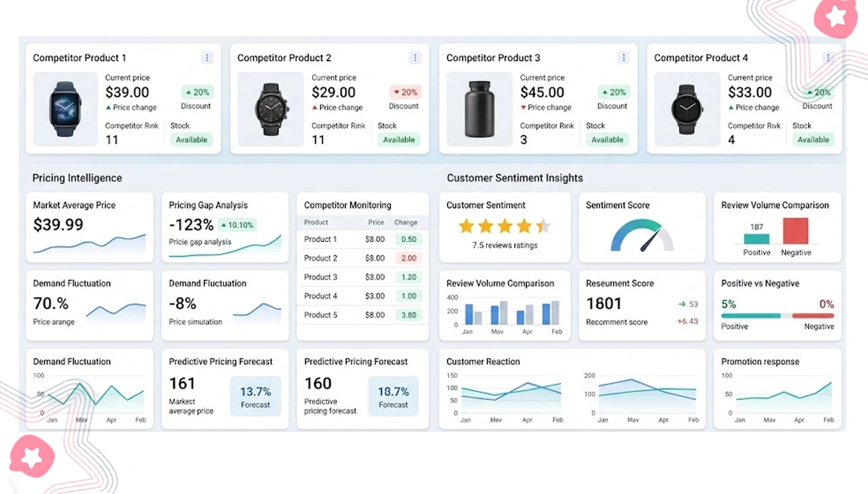Click the Sentiment Score gauge
The image size is (868, 494).
click(x=642, y=235)
